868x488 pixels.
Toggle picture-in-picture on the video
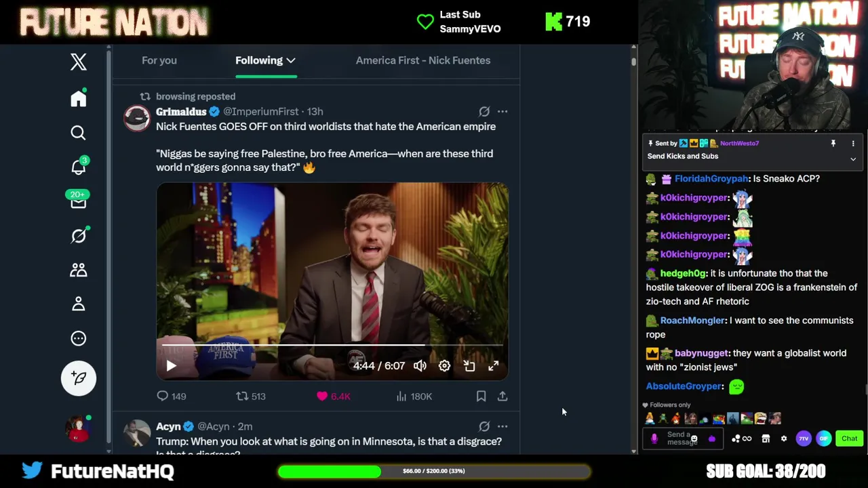tap(469, 366)
